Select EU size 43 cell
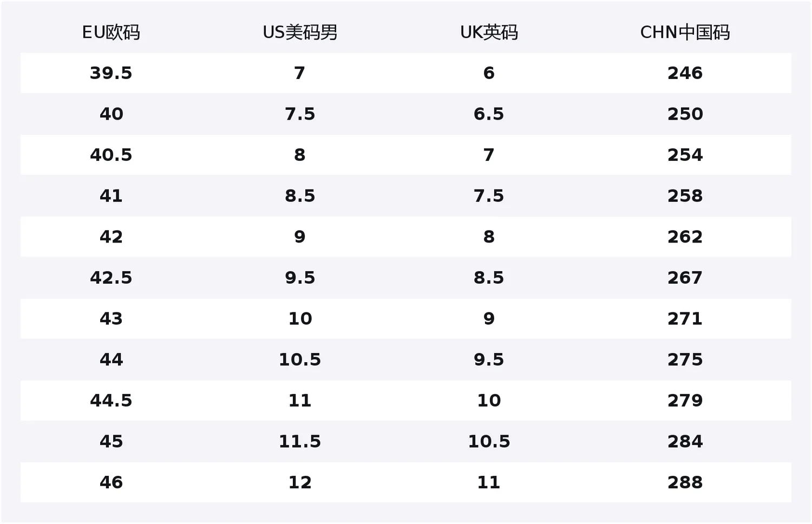This screenshot has width=812, height=524. (x=111, y=319)
